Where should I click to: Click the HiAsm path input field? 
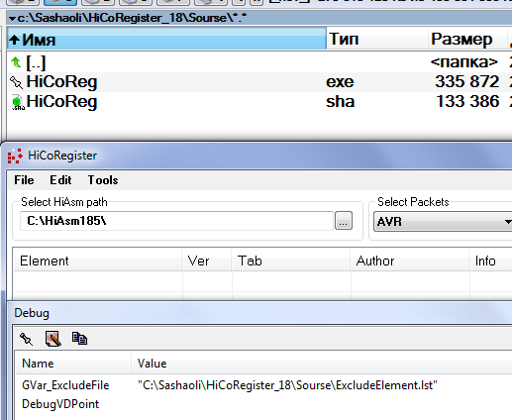coord(176,221)
